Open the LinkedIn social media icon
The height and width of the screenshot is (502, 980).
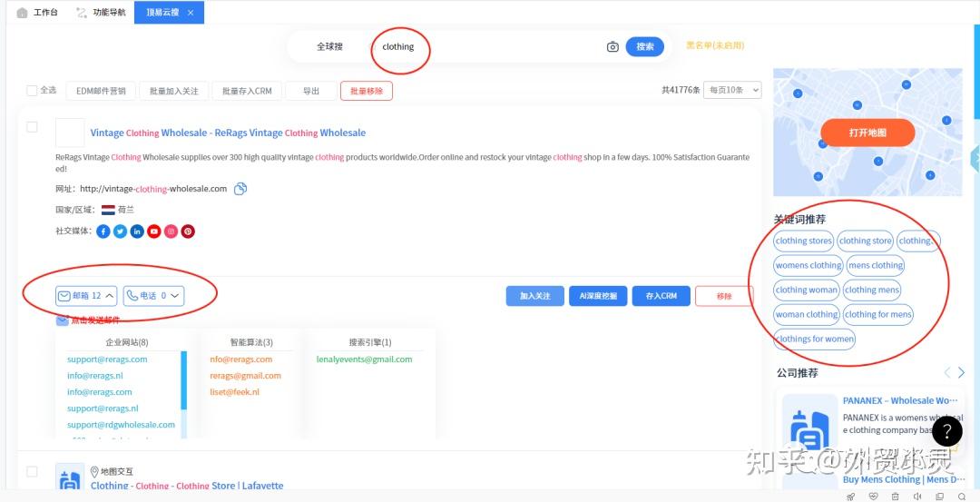click(138, 231)
